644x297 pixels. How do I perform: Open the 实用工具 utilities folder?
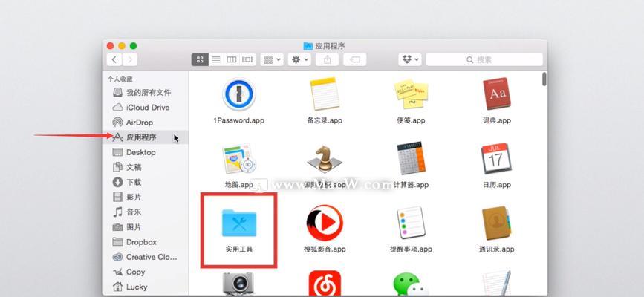click(x=238, y=223)
